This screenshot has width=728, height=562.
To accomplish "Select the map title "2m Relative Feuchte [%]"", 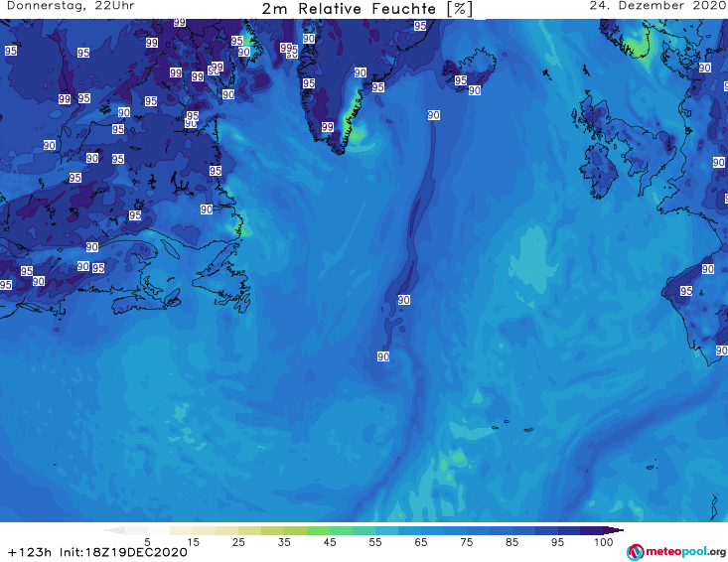I will point(367,9).
